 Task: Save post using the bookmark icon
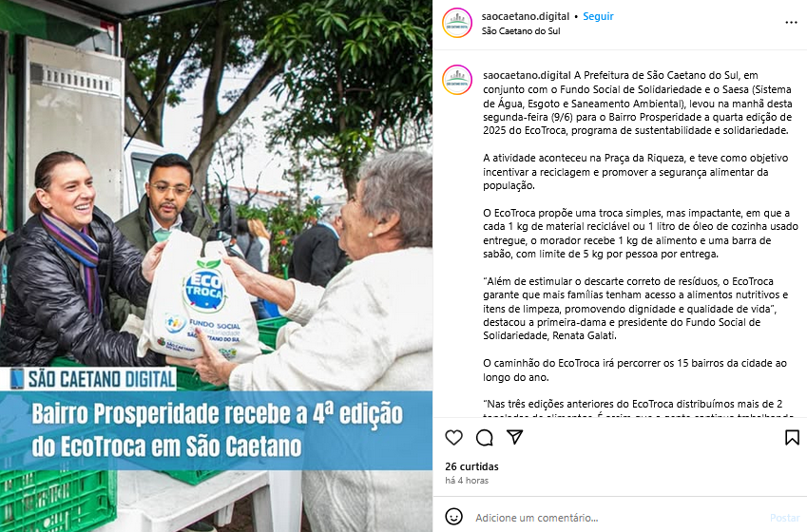[792, 437]
